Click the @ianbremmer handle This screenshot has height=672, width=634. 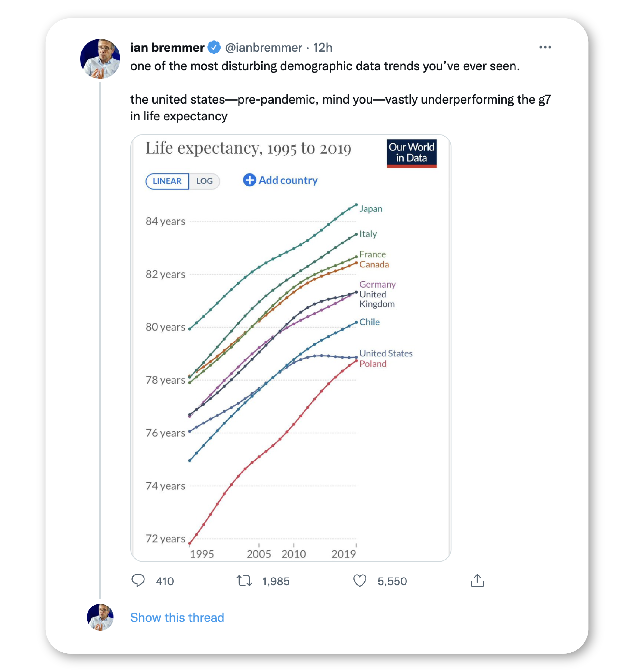click(263, 48)
